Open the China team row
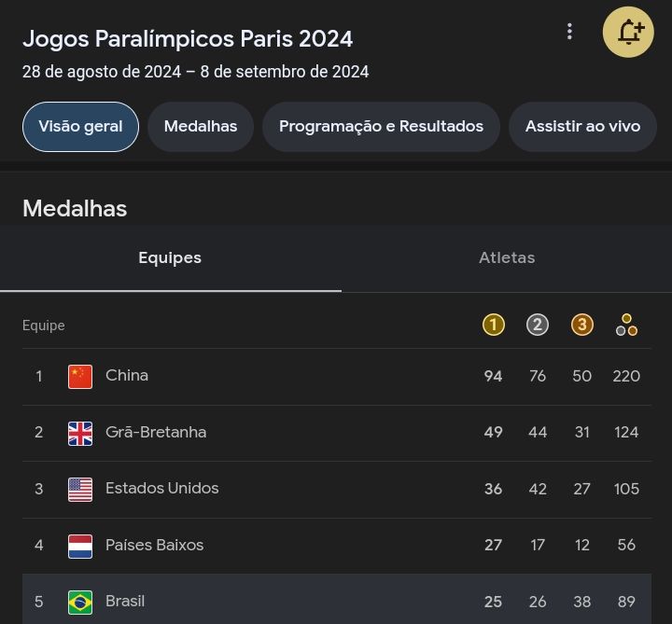672x624 pixels. pyautogui.click(x=280, y=376)
